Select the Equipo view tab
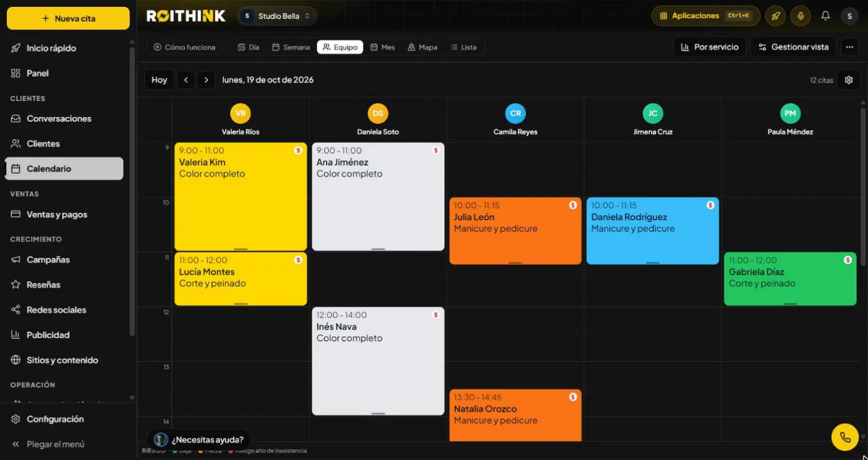The width and height of the screenshot is (868, 460). (x=340, y=47)
